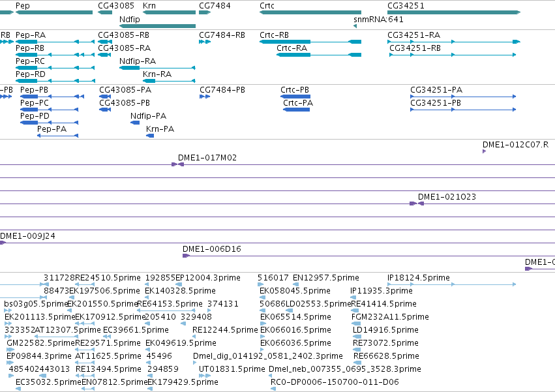
Task: Click EST label LD02553.5prime
Action: tap(318, 304)
